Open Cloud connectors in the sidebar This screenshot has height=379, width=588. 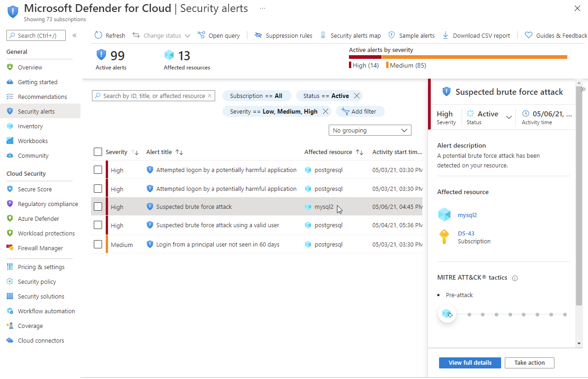pyautogui.click(x=40, y=340)
